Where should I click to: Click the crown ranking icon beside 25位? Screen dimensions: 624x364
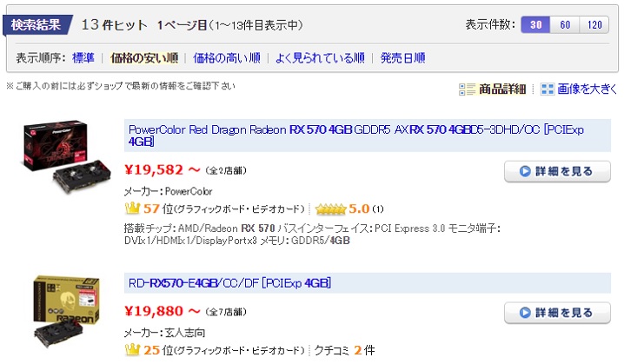[x=133, y=350]
